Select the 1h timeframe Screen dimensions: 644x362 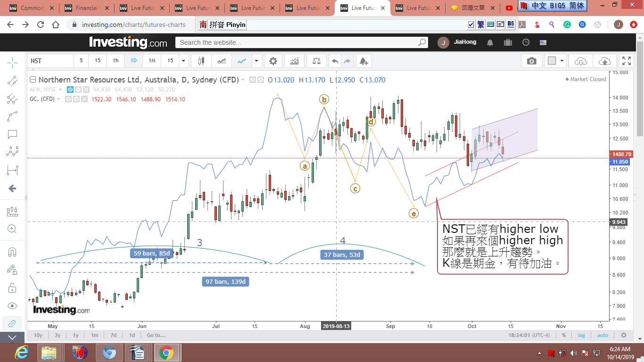click(x=116, y=61)
